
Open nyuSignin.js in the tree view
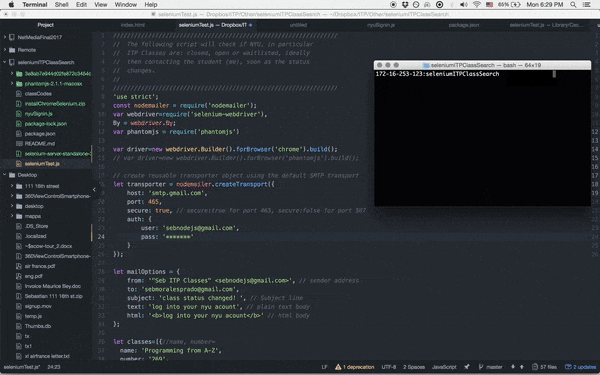point(39,114)
